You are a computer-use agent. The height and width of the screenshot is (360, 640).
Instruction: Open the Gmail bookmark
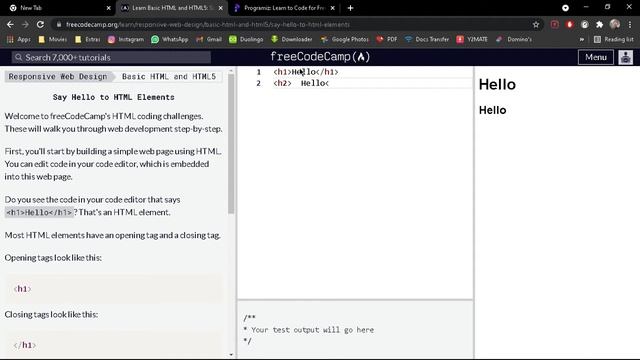pos(209,39)
